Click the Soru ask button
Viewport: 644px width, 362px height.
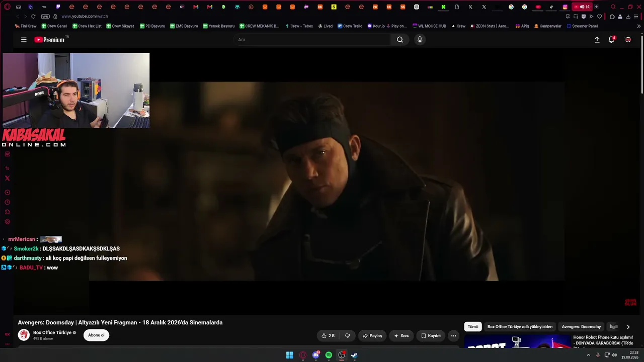401,335
